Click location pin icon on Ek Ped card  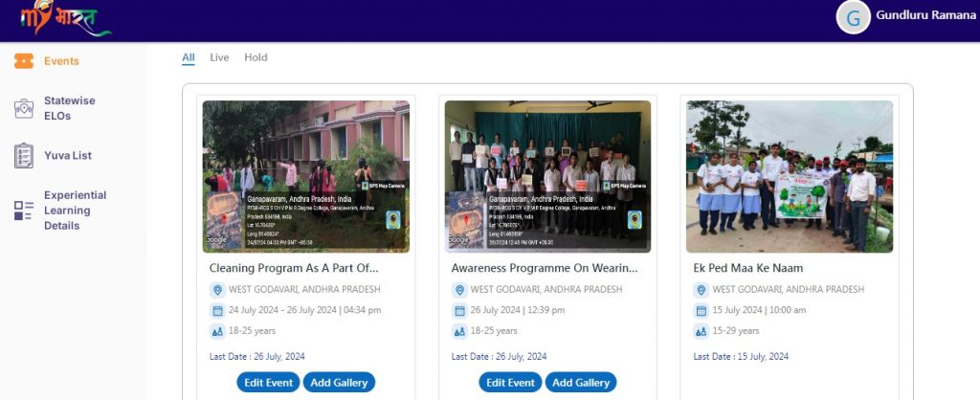(702, 290)
